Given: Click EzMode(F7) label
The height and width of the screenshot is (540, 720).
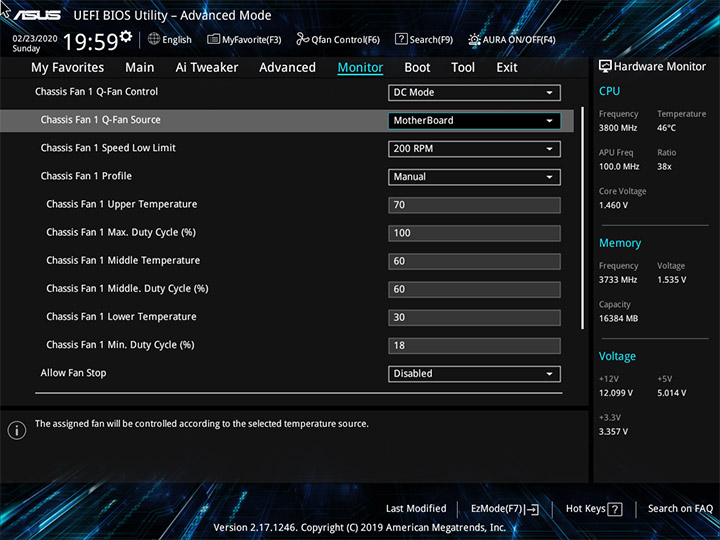Looking at the screenshot, I should tap(497, 508).
